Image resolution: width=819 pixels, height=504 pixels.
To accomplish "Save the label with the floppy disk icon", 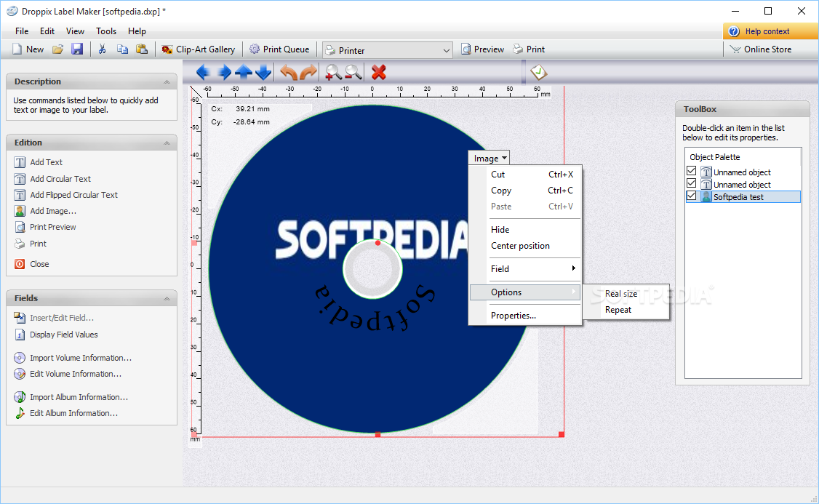I will click(x=77, y=49).
